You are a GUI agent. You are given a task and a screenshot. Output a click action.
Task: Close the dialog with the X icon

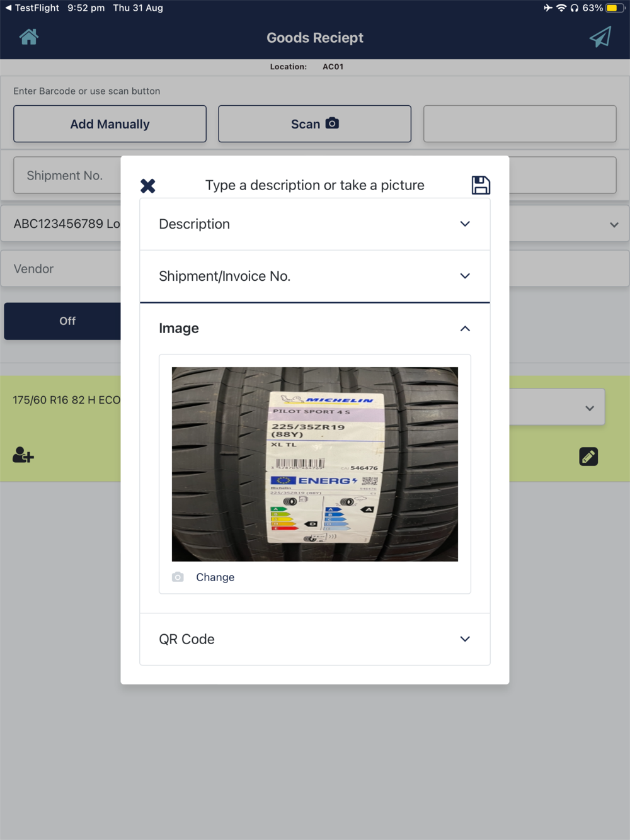point(148,186)
